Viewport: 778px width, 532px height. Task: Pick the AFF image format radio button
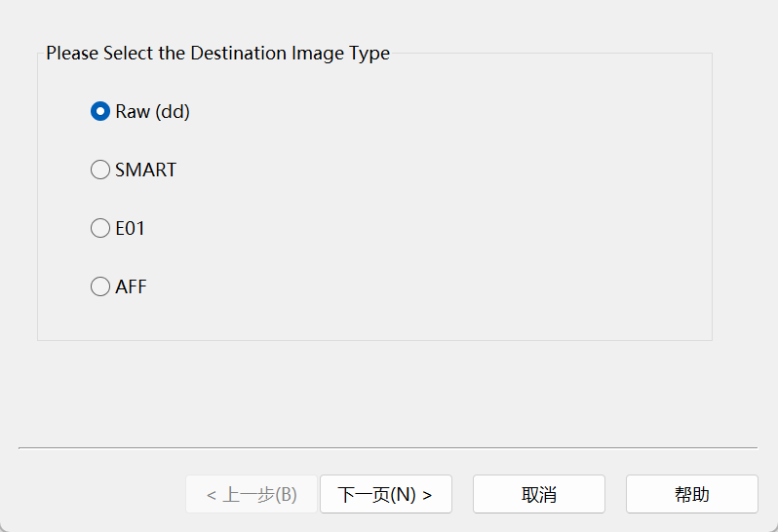[x=119, y=286]
